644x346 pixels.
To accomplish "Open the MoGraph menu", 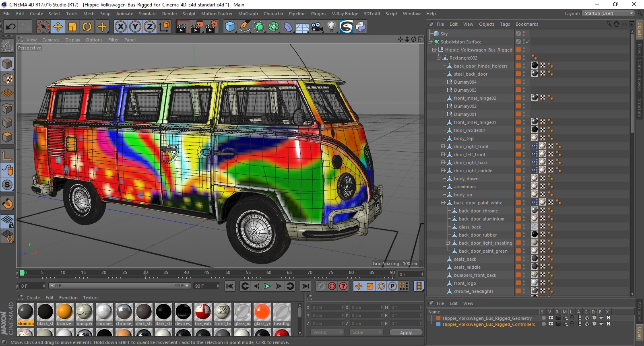I will [248, 14].
